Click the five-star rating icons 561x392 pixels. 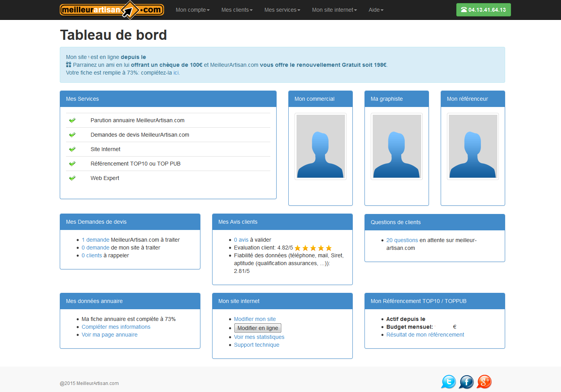coord(313,248)
